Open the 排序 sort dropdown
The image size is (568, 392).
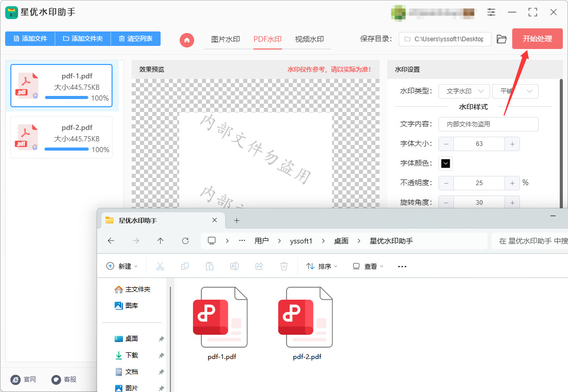[322, 266]
